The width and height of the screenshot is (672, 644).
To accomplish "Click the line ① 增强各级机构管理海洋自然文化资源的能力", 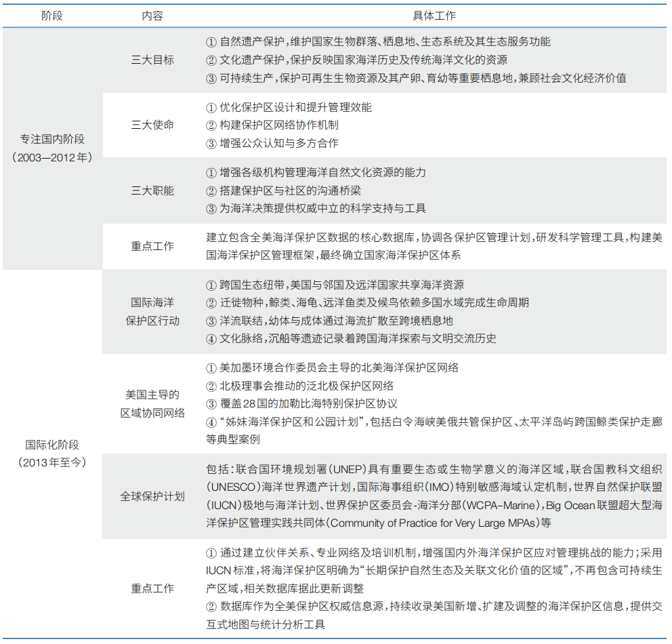I will [x=316, y=173].
